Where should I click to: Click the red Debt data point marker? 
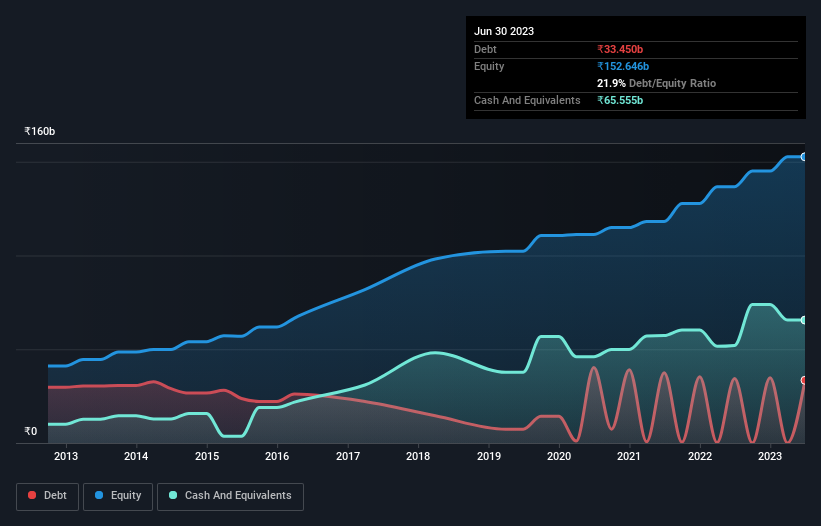pos(804,380)
